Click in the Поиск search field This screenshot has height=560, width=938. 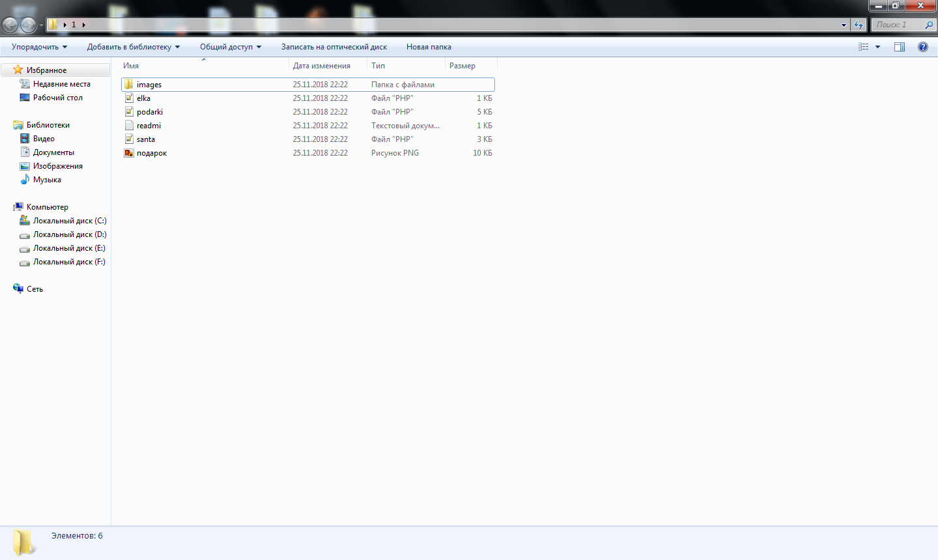pyautogui.click(x=898, y=25)
